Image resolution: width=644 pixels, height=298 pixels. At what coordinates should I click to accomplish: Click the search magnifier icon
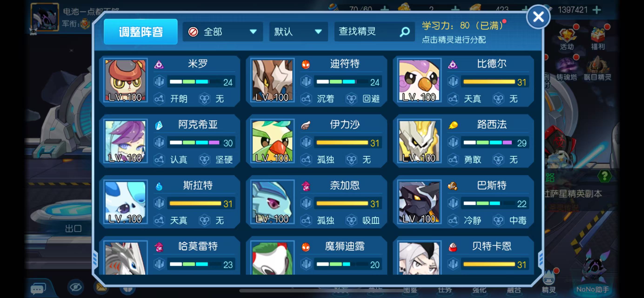(x=404, y=32)
